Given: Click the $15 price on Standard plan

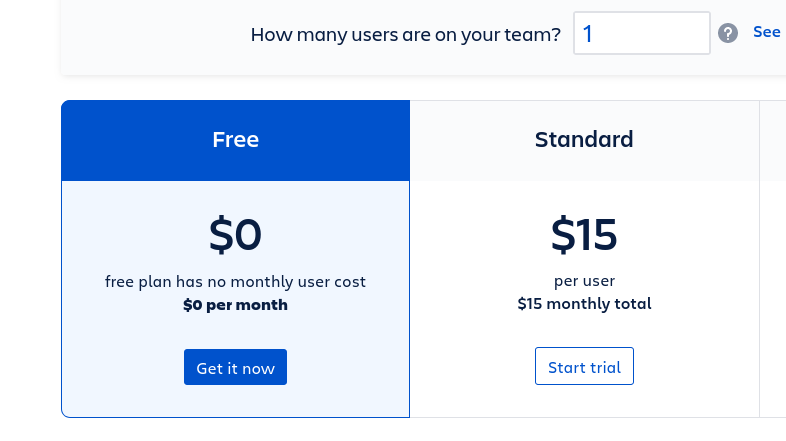Looking at the screenshot, I should pyautogui.click(x=584, y=235).
